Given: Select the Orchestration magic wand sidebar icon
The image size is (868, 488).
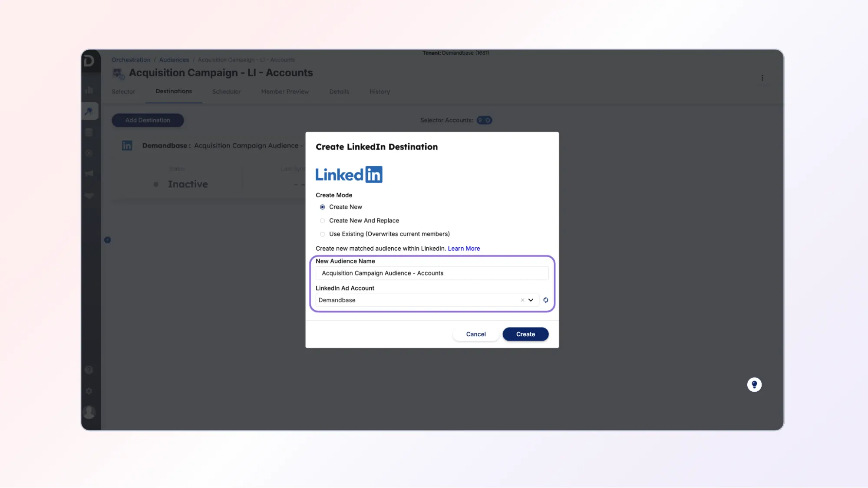Looking at the screenshot, I should coord(89,111).
